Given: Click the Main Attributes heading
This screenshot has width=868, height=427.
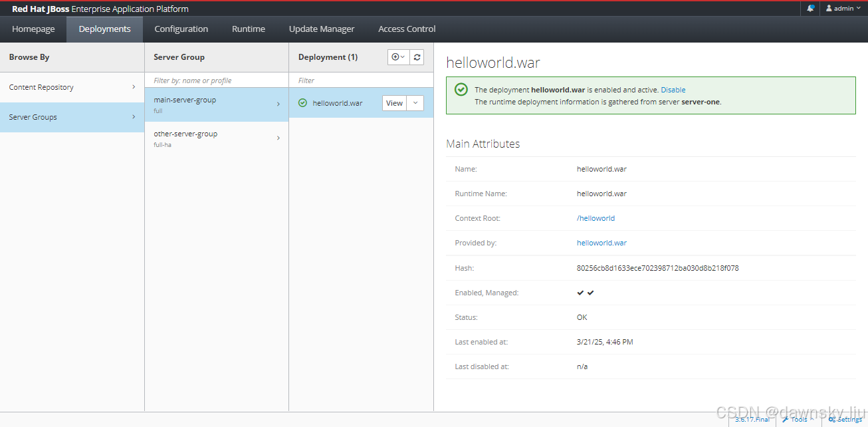Looking at the screenshot, I should click(483, 144).
